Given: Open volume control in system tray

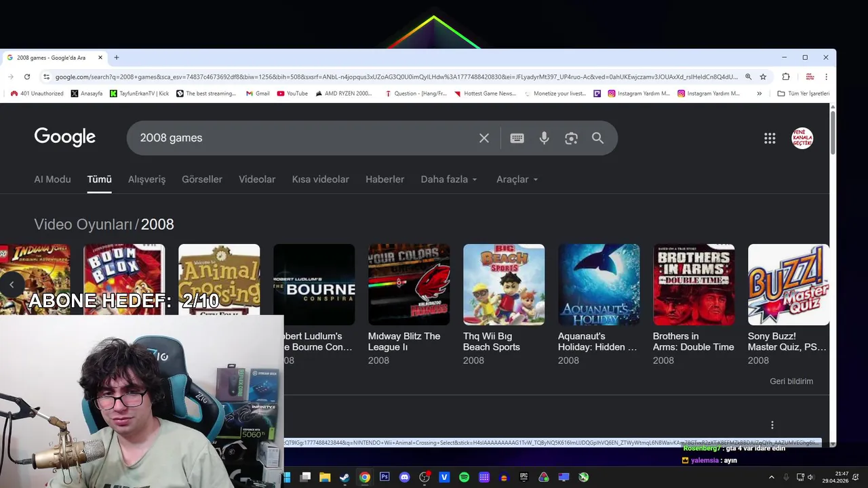Looking at the screenshot, I should [x=810, y=477].
